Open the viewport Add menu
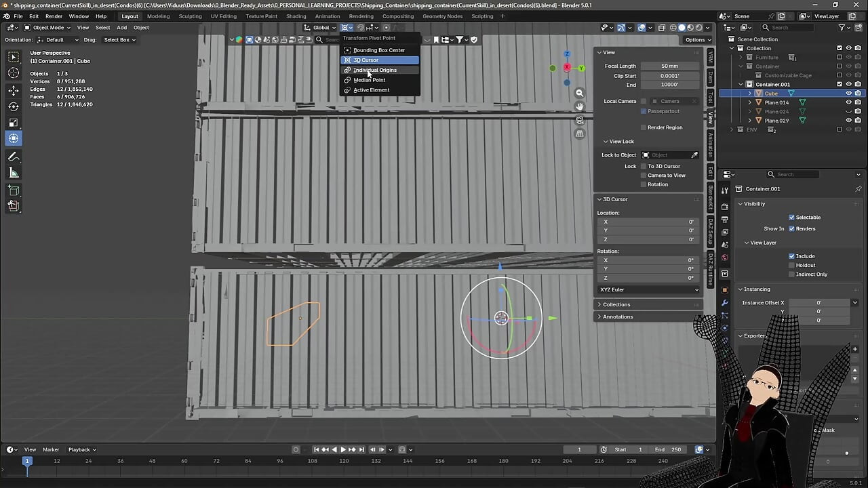The image size is (868, 488). tap(121, 28)
